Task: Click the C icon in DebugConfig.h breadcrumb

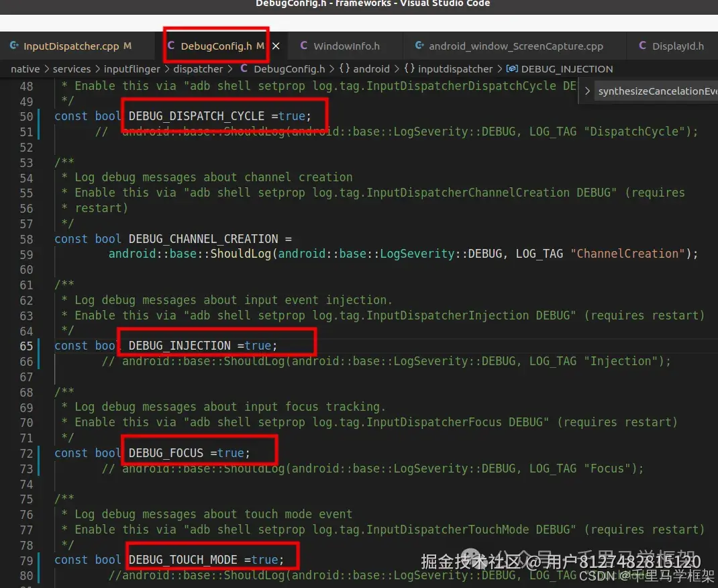Action: click(244, 68)
